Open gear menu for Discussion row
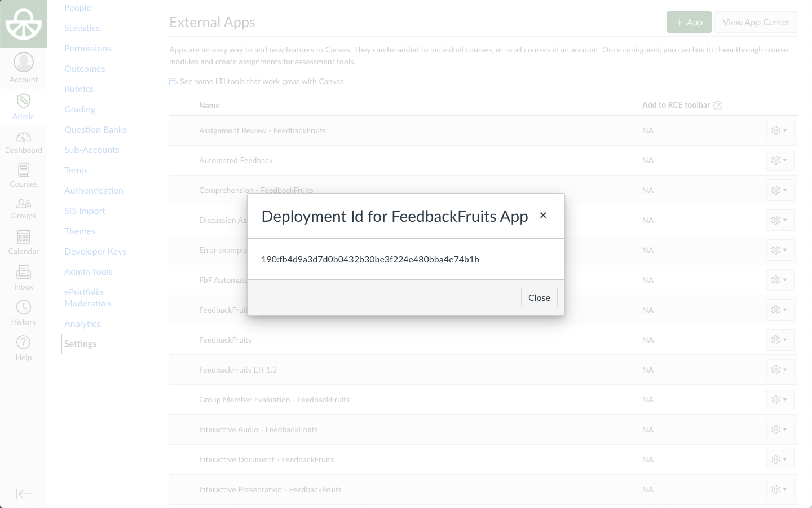 click(780, 220)
